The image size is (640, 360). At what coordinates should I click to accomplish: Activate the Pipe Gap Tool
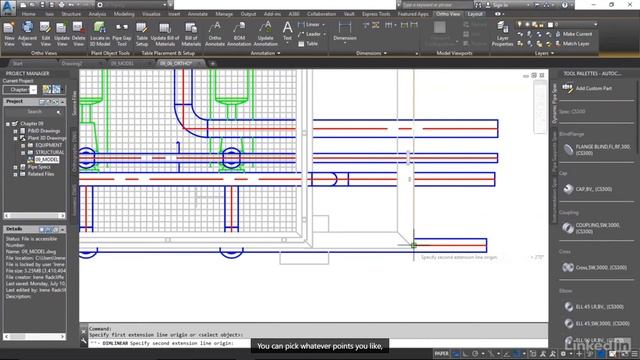pyautogui.click(x=122, y=33)
